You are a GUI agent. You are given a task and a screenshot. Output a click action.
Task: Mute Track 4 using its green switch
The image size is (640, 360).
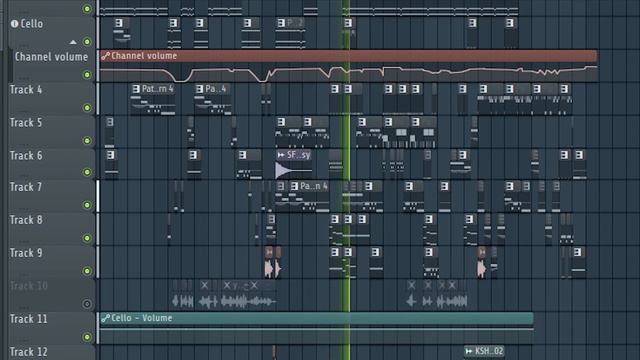coord(87,108)
